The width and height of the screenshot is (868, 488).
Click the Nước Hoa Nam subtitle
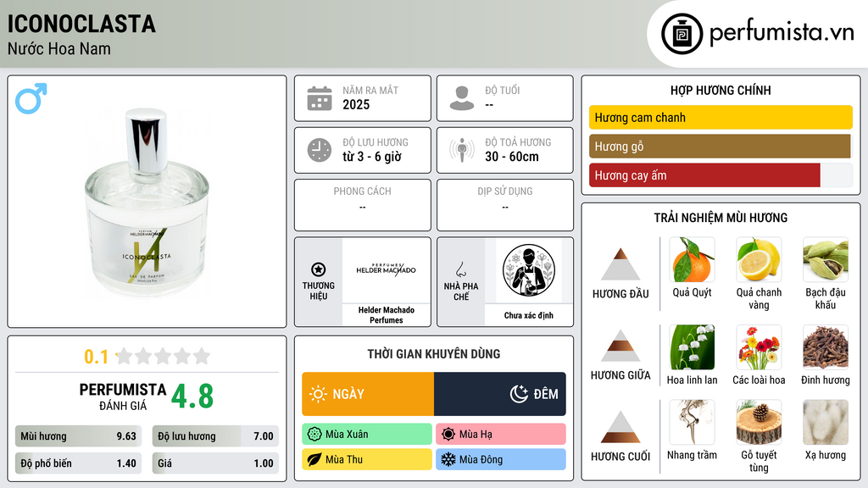pyautogui.click(x=59, y=48)
